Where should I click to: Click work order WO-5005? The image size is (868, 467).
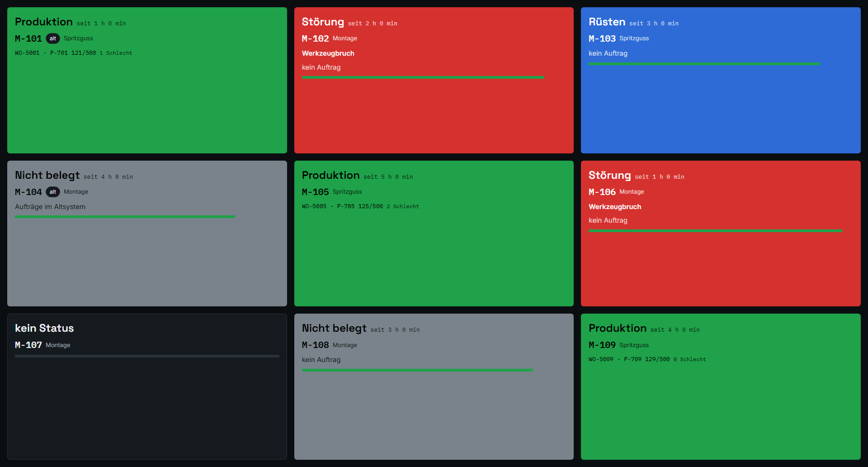point(314,206)
